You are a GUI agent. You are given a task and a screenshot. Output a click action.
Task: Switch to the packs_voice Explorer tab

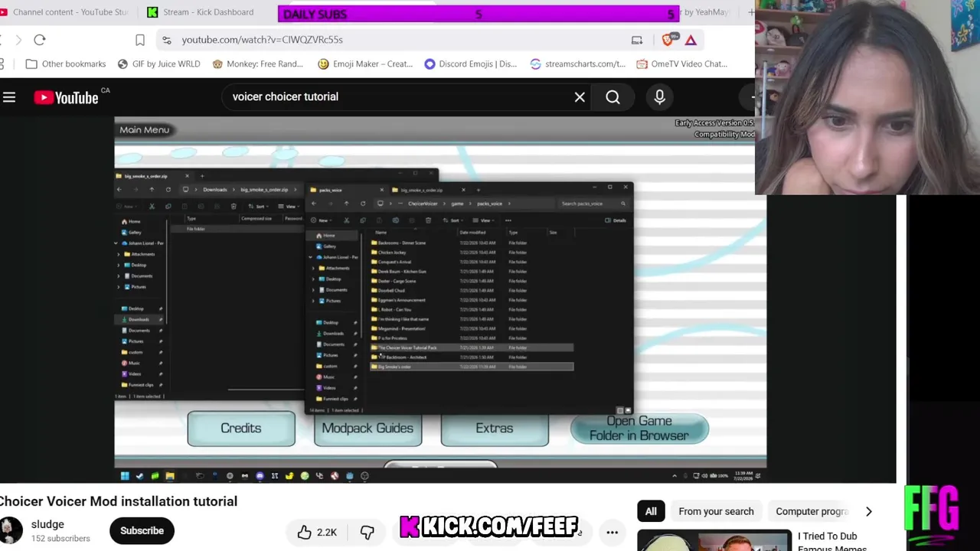(348, 190)
